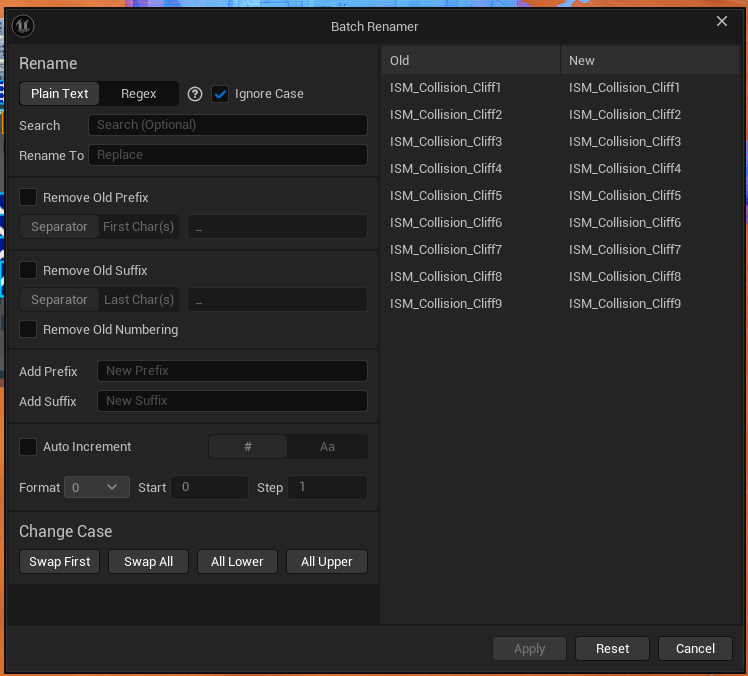Switch to Plain Text mode

pos(59,94)
